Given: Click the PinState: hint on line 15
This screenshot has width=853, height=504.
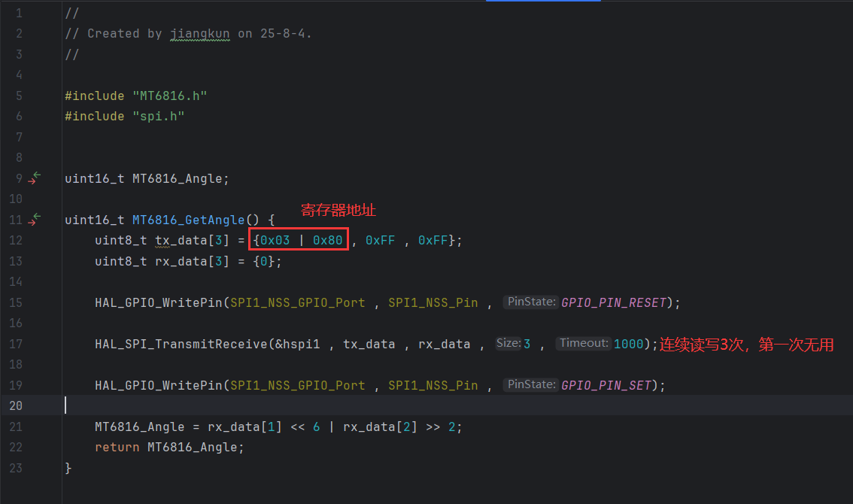Looking at the screenshot, I should [x=531, y=302].
